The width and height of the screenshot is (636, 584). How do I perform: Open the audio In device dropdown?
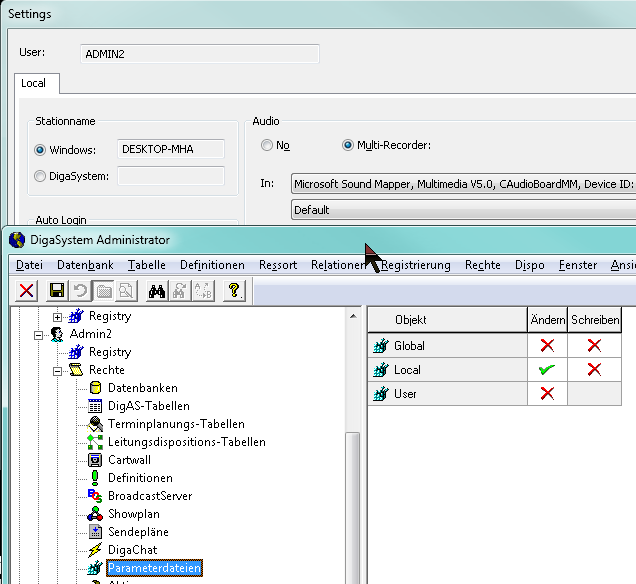coord(462,184)
